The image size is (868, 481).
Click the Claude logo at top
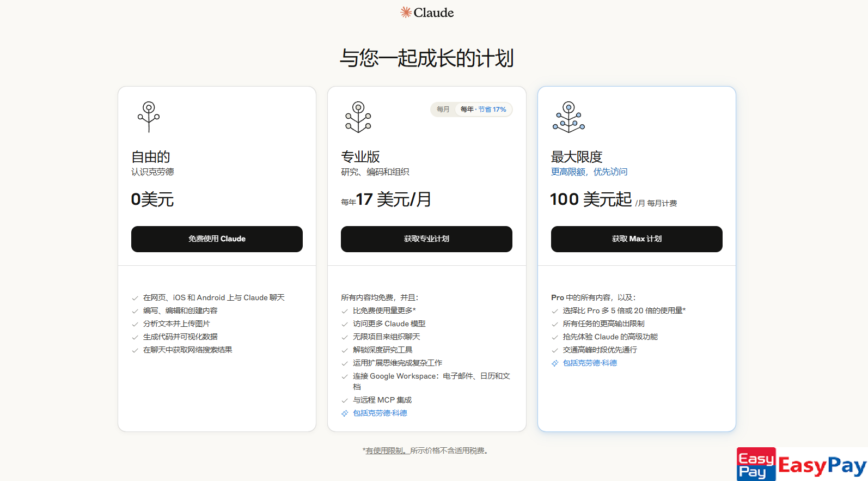point(427,13)
